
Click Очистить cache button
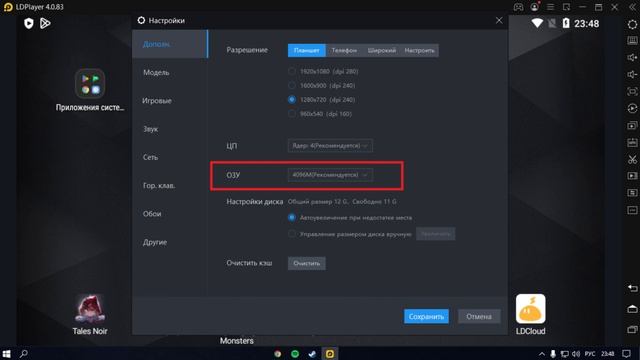click(x=307, y=263)
